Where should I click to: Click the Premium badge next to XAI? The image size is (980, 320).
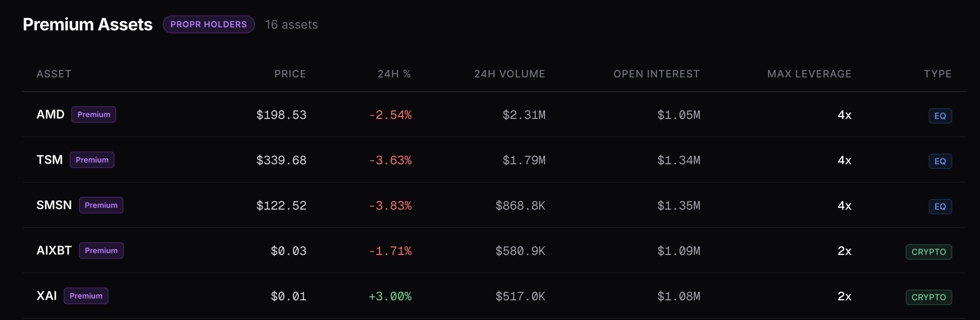coord(86,296)
